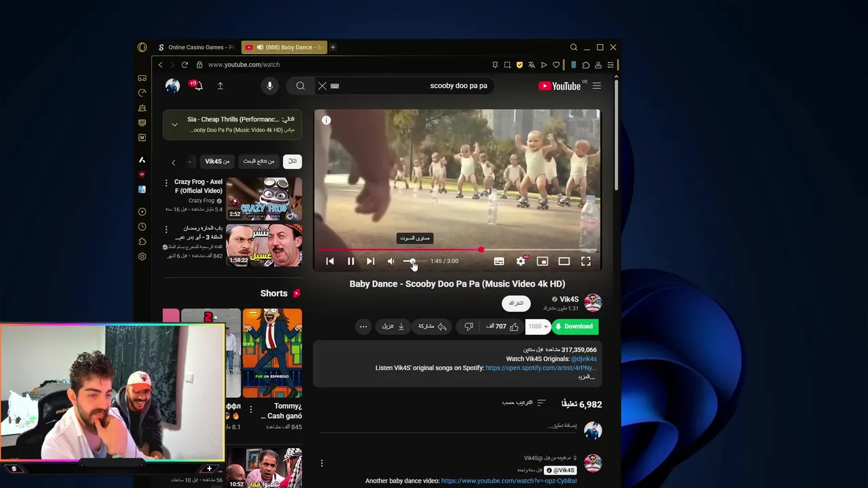The width and height of the screenshot is (868, 488).
Task: Open the sidebar gamepad GX Corner icon
Action: click(142, 78)
